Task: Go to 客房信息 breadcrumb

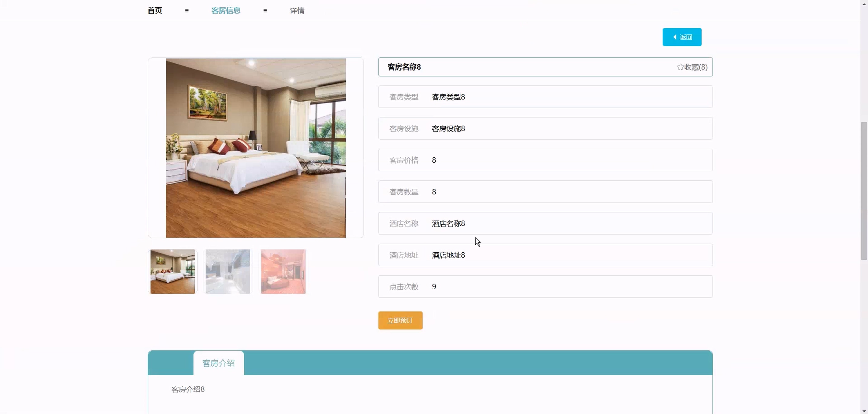Action: click(x=226, y=11)
